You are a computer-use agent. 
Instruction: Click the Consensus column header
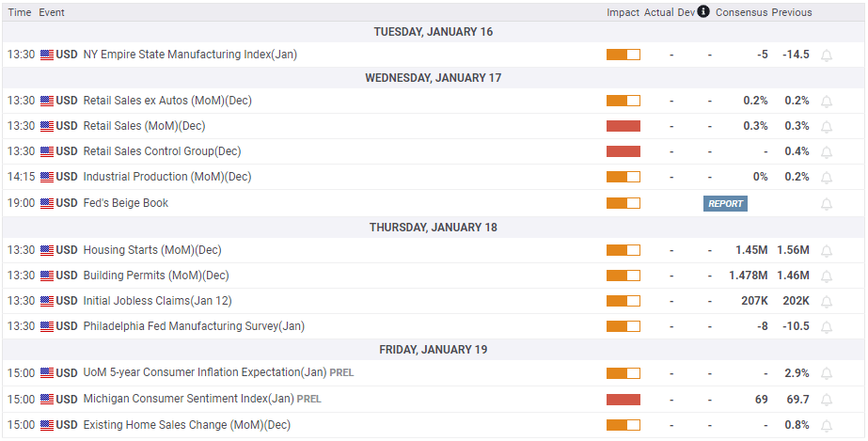[741, 12]
